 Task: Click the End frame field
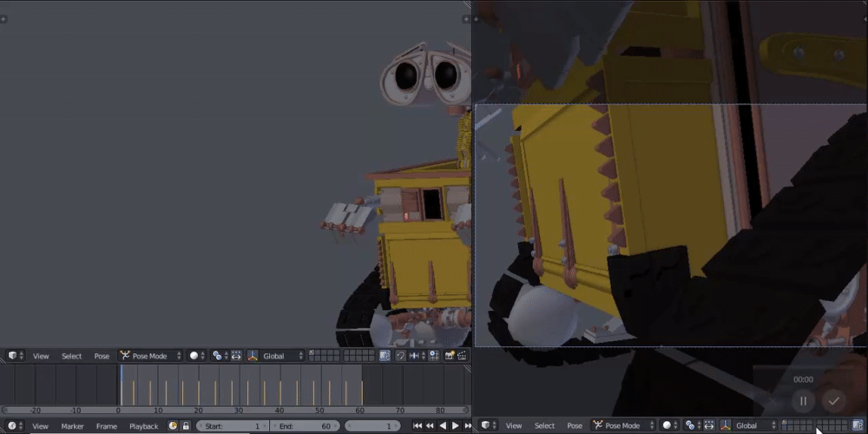(305, 426)
